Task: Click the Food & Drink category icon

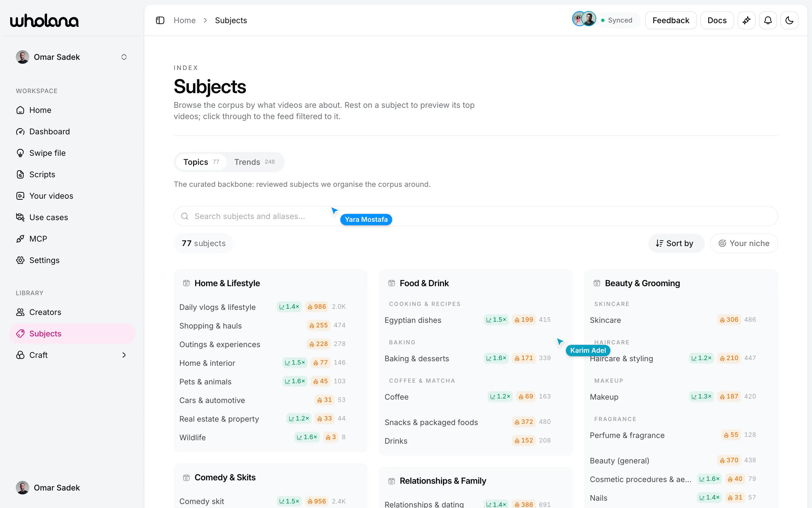Action: tap(392, 283)
